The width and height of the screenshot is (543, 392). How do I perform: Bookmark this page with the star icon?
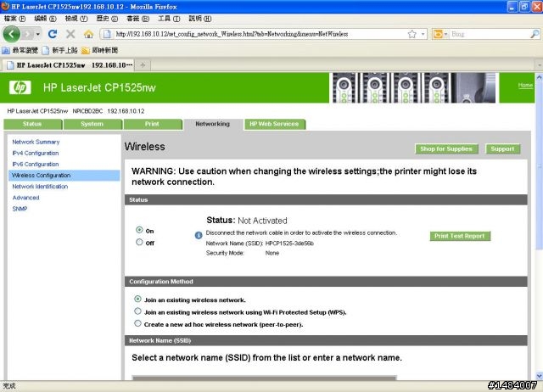411,34
